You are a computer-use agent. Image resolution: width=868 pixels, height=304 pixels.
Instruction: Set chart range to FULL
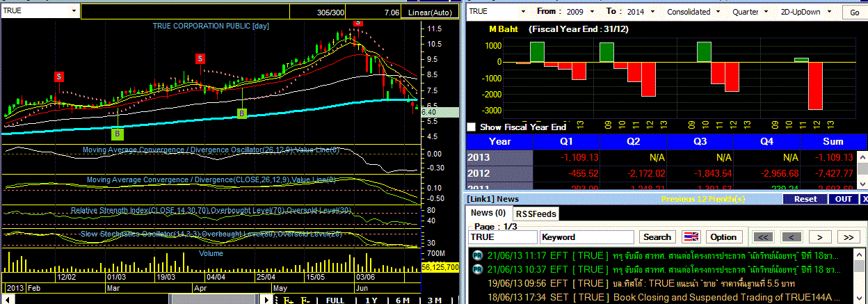pos(335,301)
